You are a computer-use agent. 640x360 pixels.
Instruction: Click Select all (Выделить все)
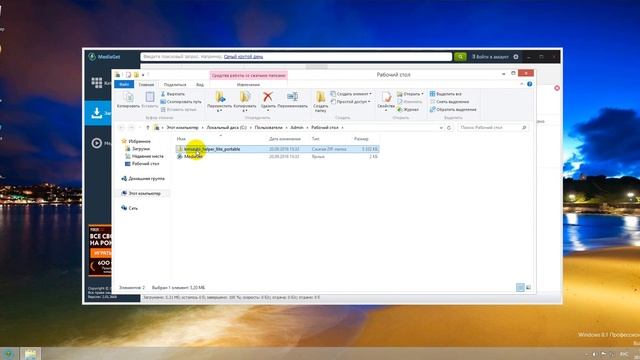(x=446, y=94)
